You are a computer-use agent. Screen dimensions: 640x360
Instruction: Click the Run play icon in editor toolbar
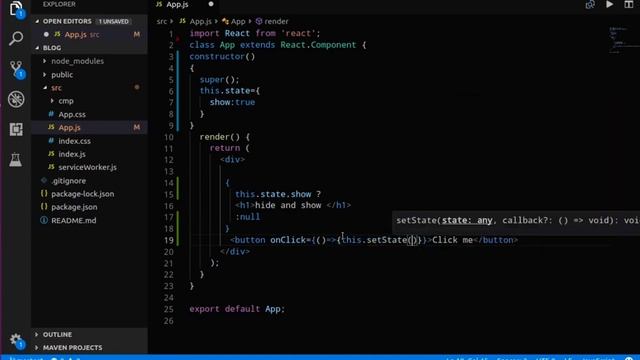pyautogui.click(x=609, y=4)
